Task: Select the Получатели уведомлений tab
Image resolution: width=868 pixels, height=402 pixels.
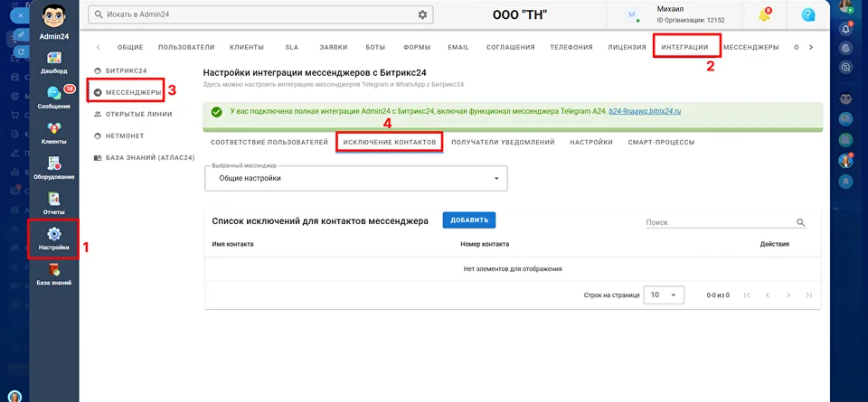Action: [x=503, y=142]
